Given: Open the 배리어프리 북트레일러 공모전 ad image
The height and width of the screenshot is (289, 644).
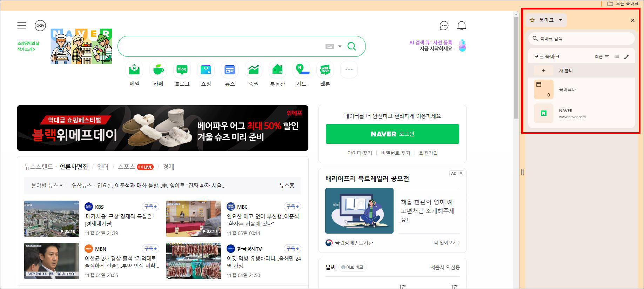Looking at the screenshot, I should (359, 211).
